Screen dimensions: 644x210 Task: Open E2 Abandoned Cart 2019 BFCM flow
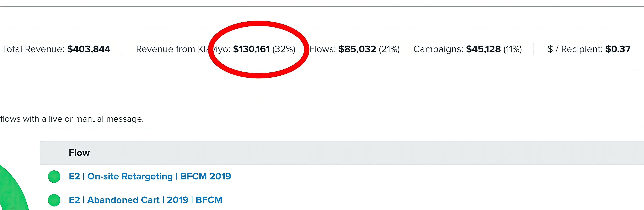coord(145,200)
